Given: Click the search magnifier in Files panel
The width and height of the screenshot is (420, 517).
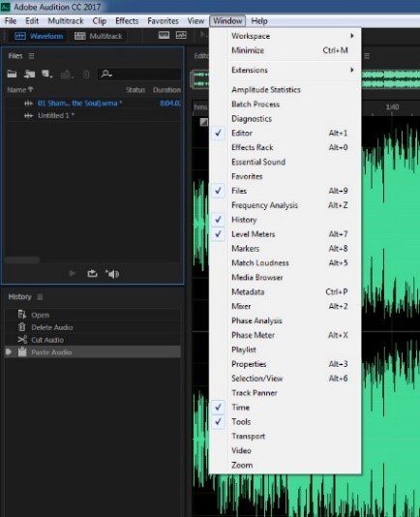Looking at the screenshot, I should [x=106, y=74].
